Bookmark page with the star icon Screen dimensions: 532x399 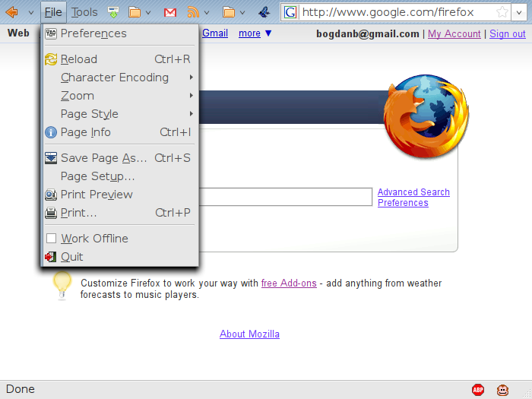point(502,13)
